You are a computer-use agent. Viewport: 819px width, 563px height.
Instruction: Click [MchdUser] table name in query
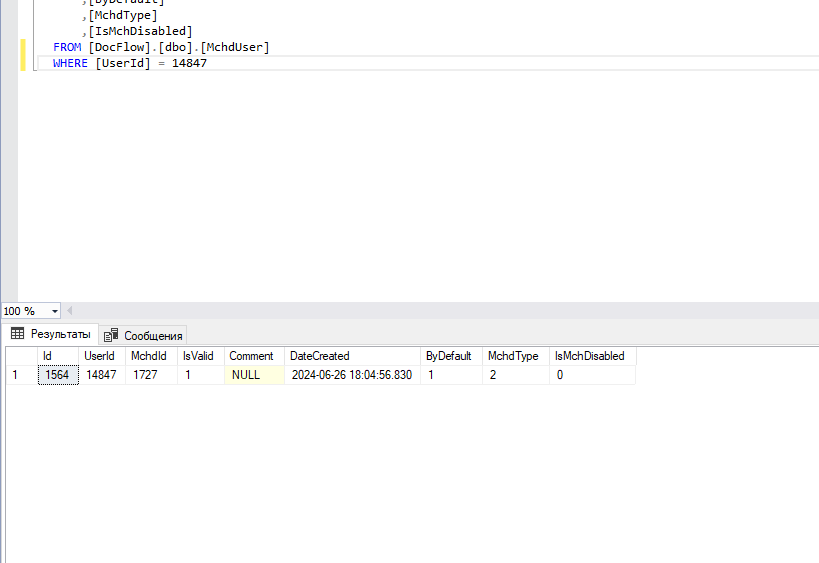point(235,47)
